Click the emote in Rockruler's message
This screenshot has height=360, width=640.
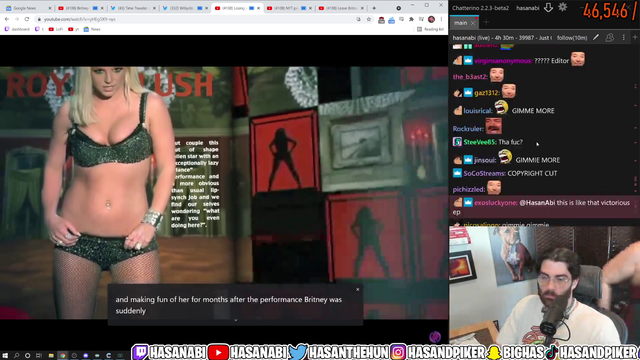point(493,126)
